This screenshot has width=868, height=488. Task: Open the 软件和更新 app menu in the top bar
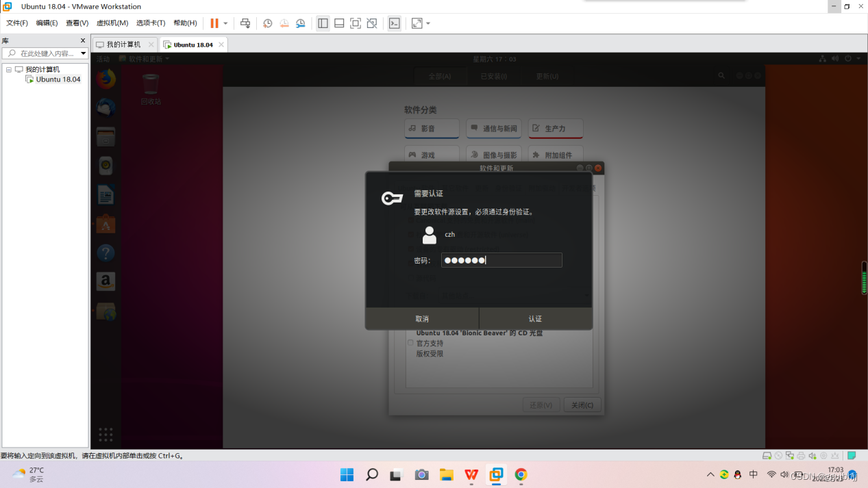[x=145, y=59]
